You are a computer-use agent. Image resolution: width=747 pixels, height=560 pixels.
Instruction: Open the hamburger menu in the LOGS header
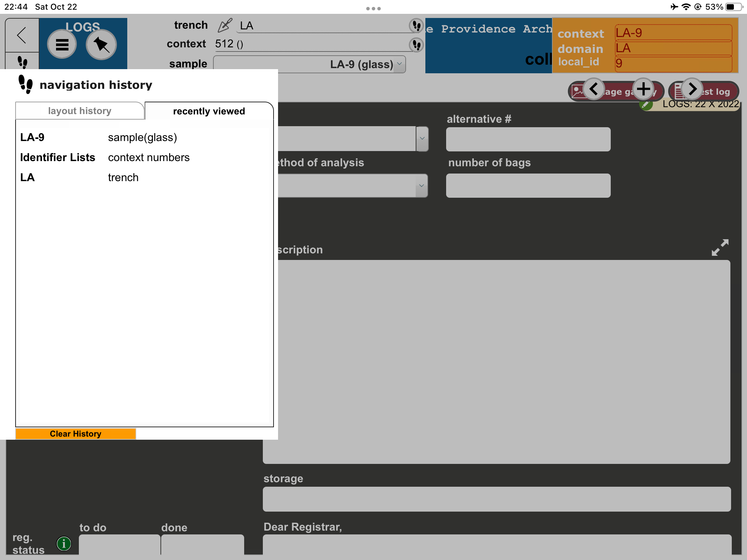(62, 44)
